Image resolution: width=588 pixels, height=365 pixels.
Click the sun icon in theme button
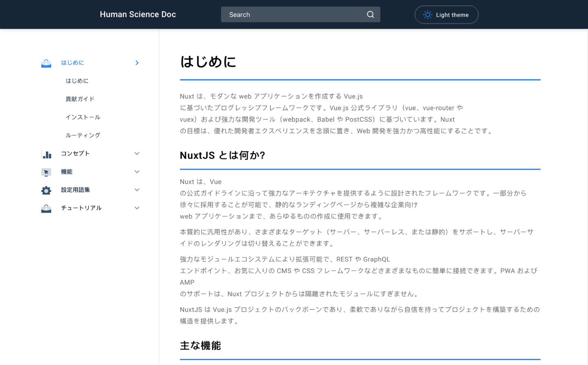[428, 15]
